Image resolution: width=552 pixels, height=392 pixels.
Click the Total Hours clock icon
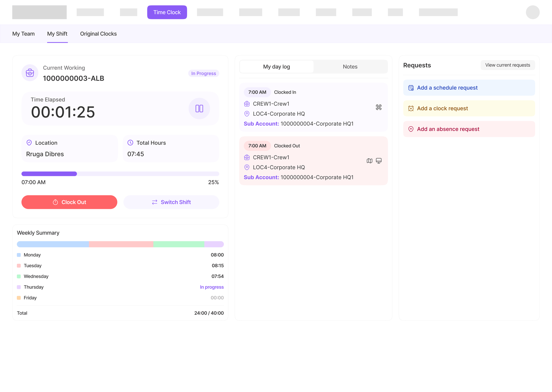(130, 143)
